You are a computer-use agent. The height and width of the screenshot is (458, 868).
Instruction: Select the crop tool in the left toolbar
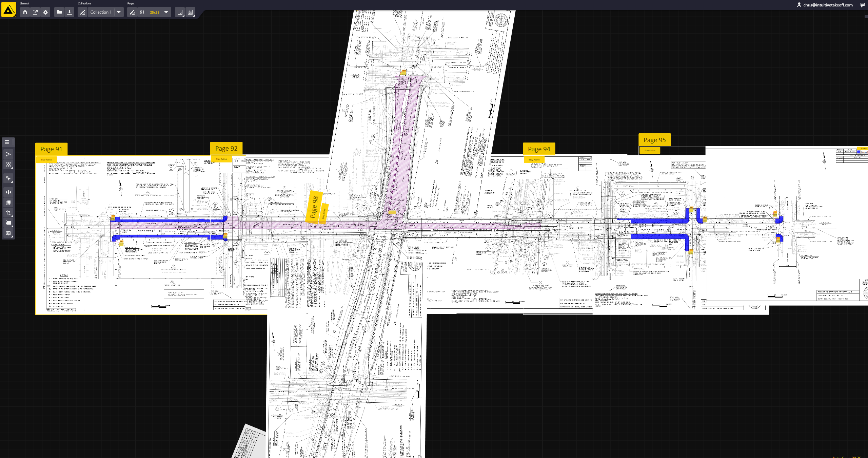pos(8,213)
